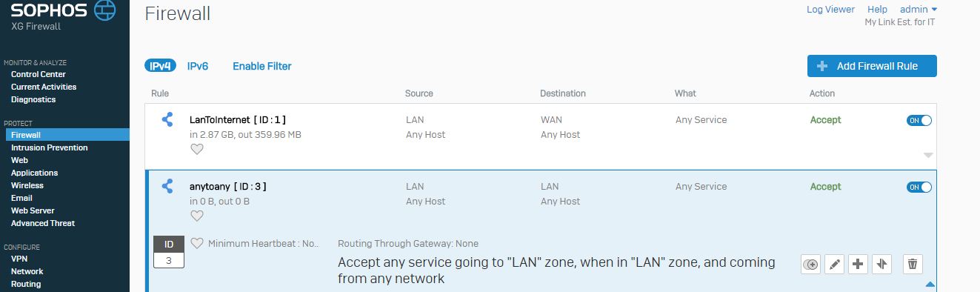This screenshot has height=292, width=980.
Task: Open the admin dropdown menu
Action: click(919, 10)
